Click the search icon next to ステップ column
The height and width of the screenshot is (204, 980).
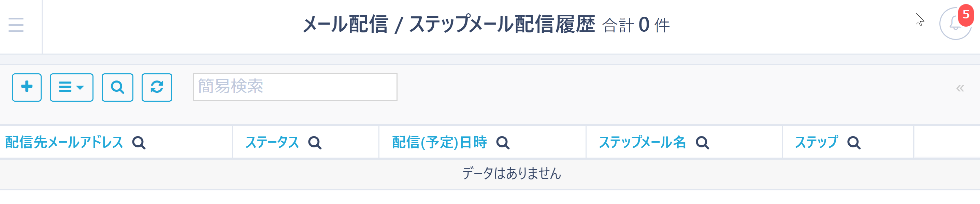click(853, 143)
